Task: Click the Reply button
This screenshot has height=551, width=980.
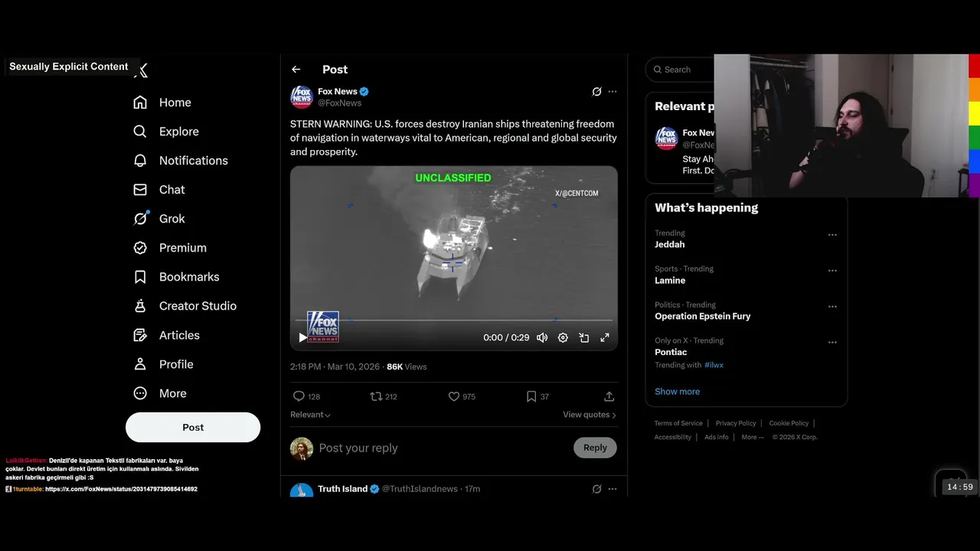Action: 595,448
